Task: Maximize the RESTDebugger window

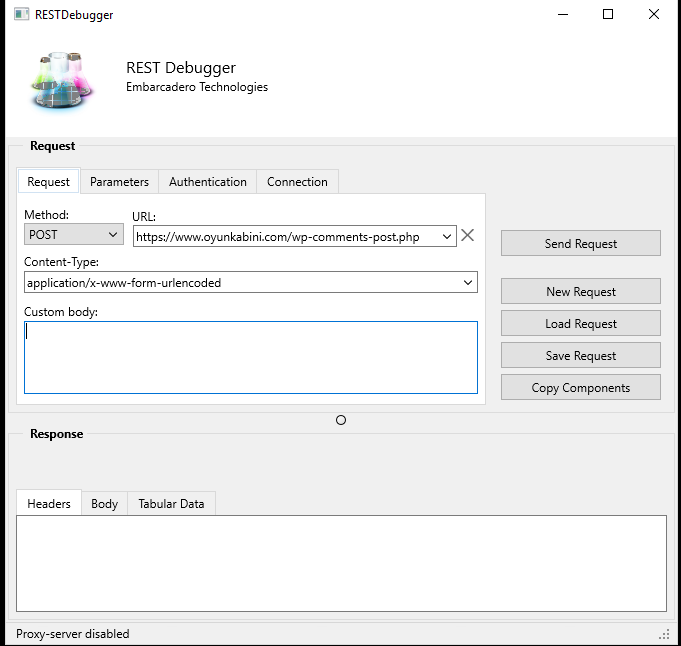Action: 608,14
